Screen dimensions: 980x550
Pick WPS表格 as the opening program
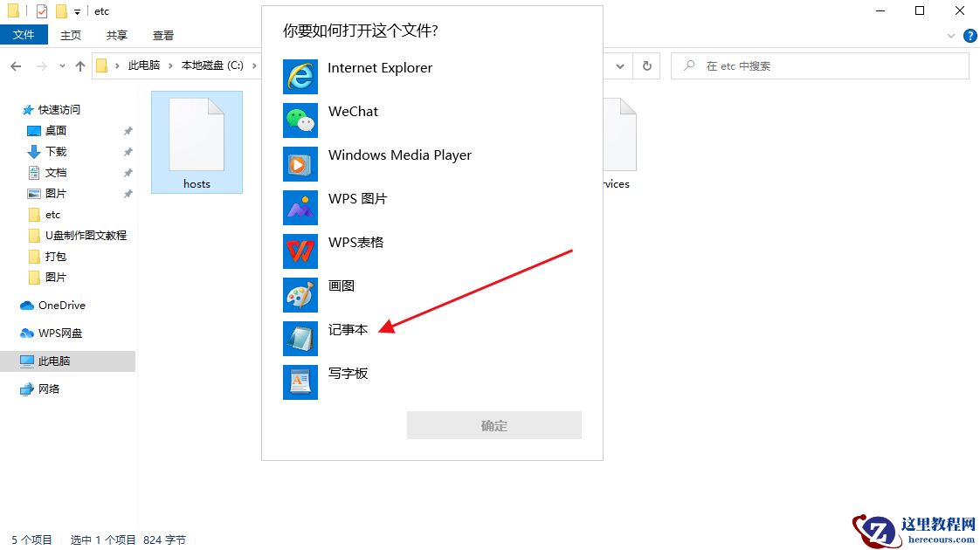tap(358, 242)
